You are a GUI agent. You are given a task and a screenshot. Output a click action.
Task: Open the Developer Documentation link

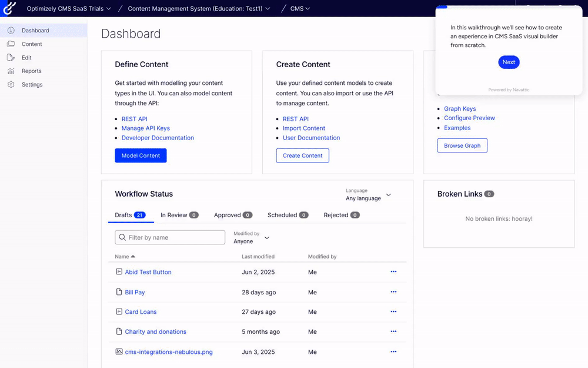(x=158, y=138)
